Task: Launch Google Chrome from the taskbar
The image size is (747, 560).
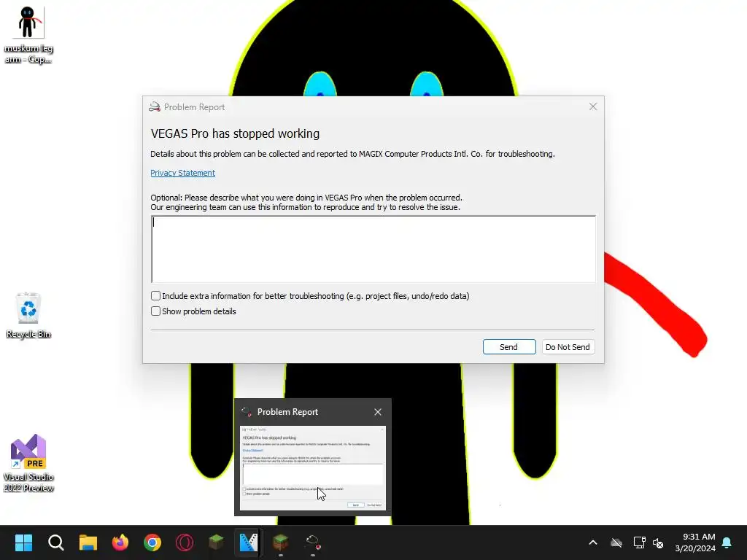Action: click(152, 542)
